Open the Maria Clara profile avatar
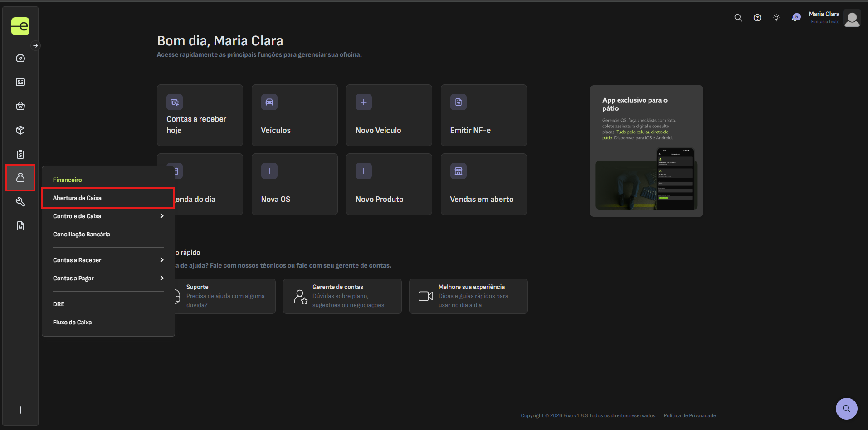The image size is (868, 430). tap(852, 18)
